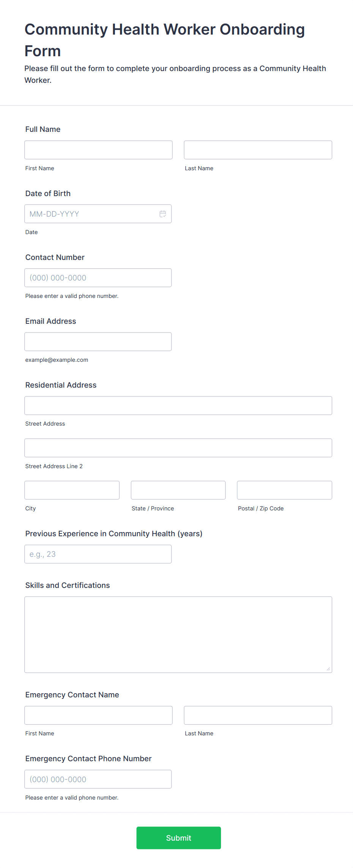Click inside the Skills and Certifications textarea
Viewport: 353px width, 868px height.
pos(178,635)
